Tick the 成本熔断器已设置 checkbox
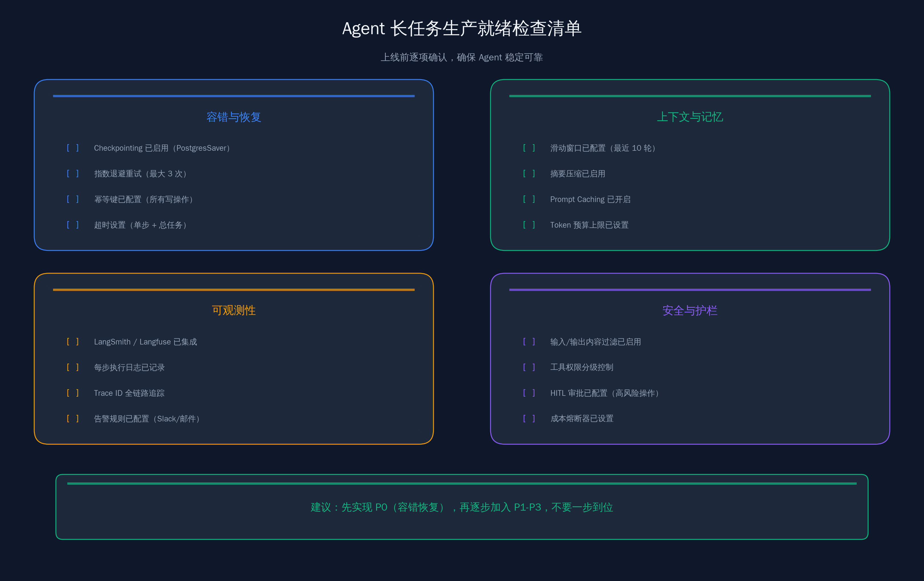The width and height of the screenshot is (924, 581). 529,418
